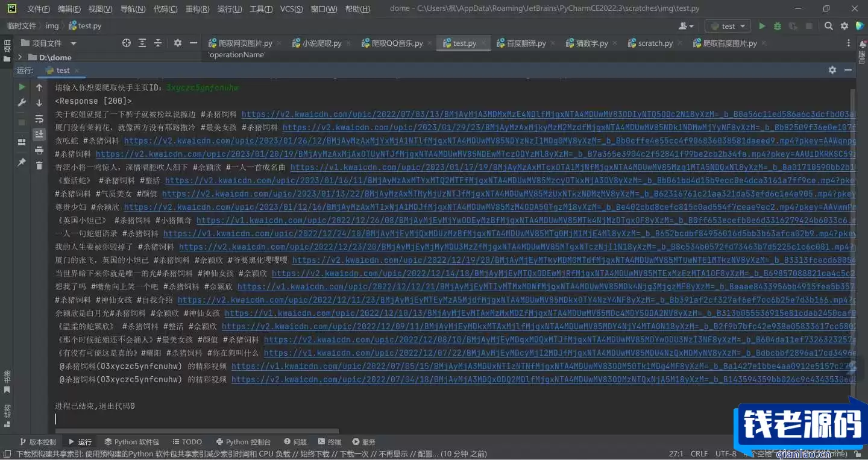Clear console output with trash icon

pos(39,166)
